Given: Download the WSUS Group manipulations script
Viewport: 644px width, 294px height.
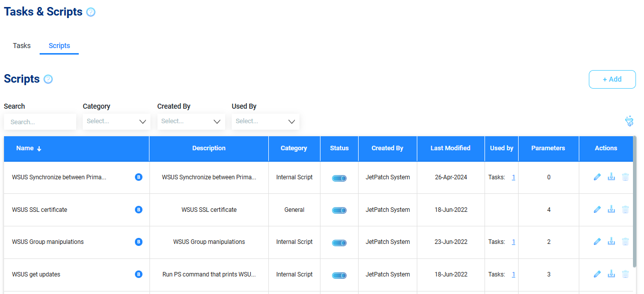Looking at the screenshot, I should [611, 242].
